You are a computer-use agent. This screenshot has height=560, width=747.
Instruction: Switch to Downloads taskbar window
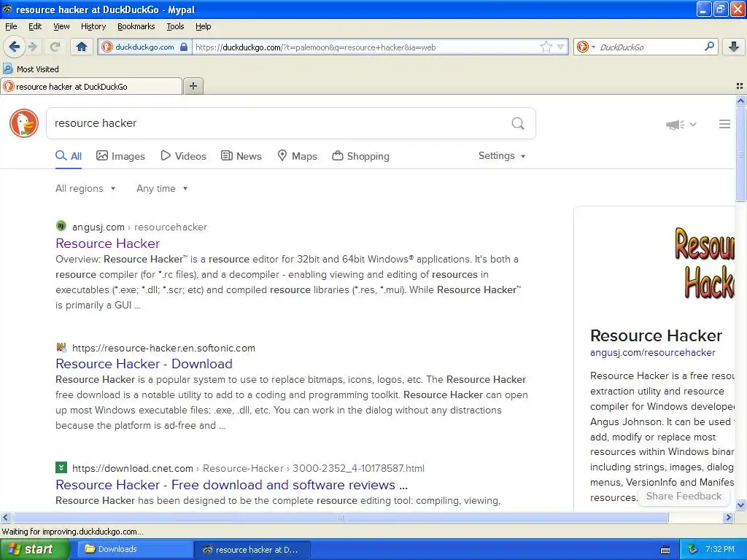tap(135, 549)
